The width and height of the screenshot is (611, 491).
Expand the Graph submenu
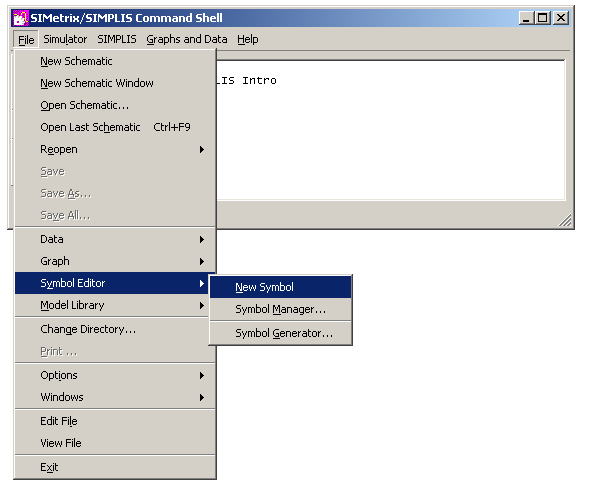[115, 261]
